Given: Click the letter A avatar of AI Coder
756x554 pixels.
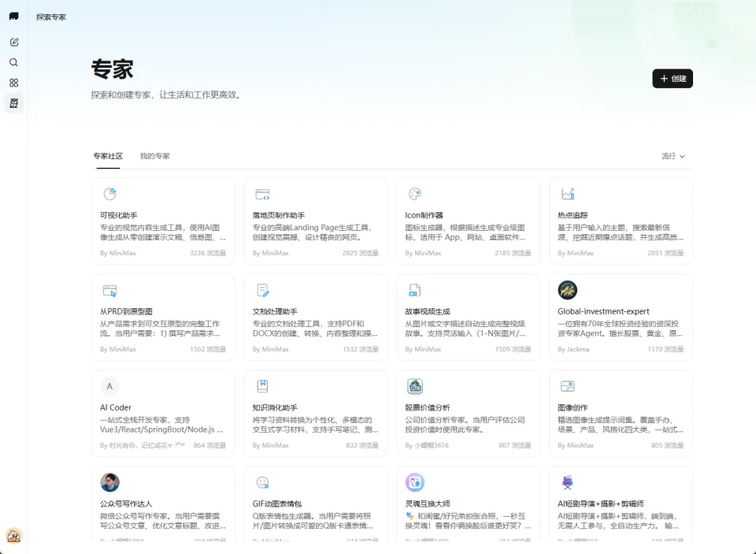Looking at the screenshot, I should [x=109, y=386].
